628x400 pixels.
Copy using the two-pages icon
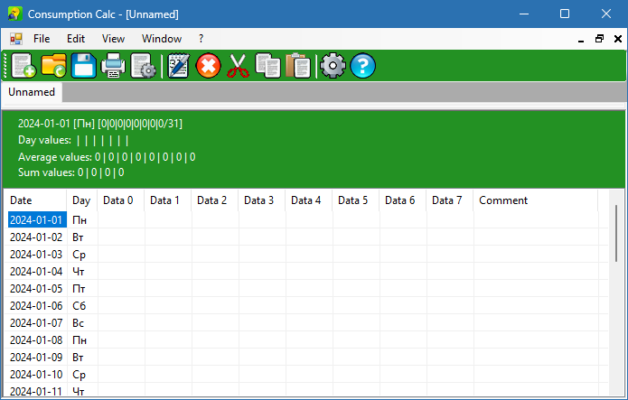(x=268, y=66)
